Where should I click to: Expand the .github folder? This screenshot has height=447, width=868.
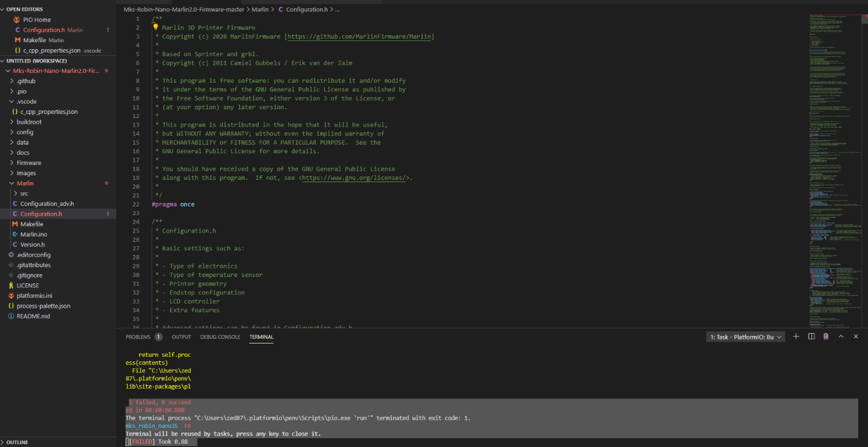point(26,82)
